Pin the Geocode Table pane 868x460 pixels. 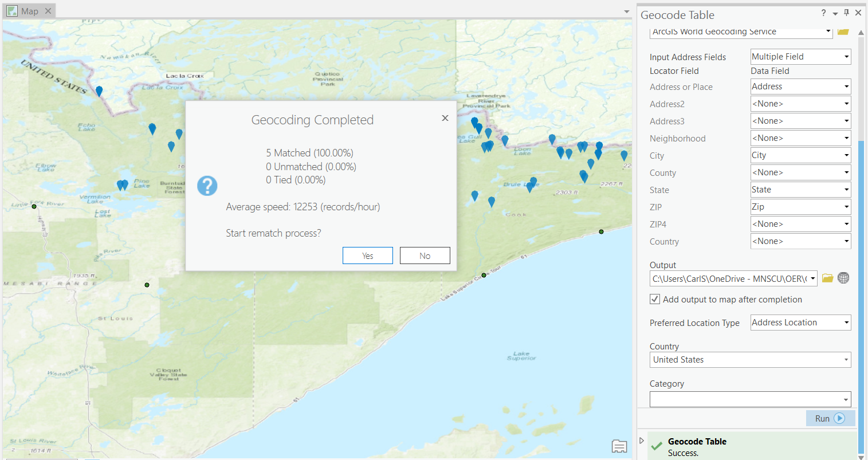[846, 13]
